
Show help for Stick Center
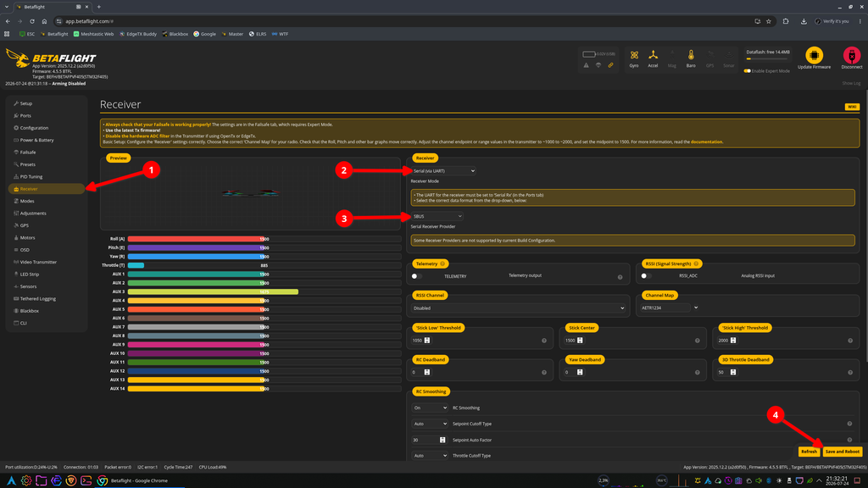(697, 341)
